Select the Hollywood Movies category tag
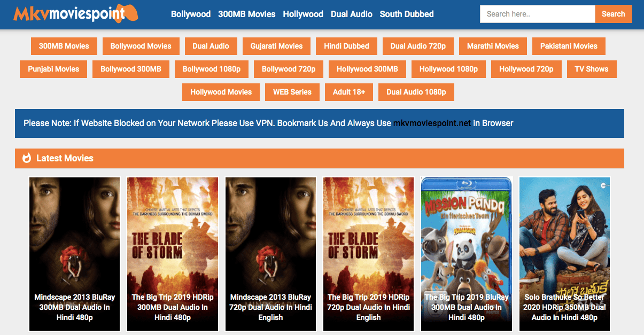Image resolution: width=644 pixels, height=335 pixels. (221, 92)
